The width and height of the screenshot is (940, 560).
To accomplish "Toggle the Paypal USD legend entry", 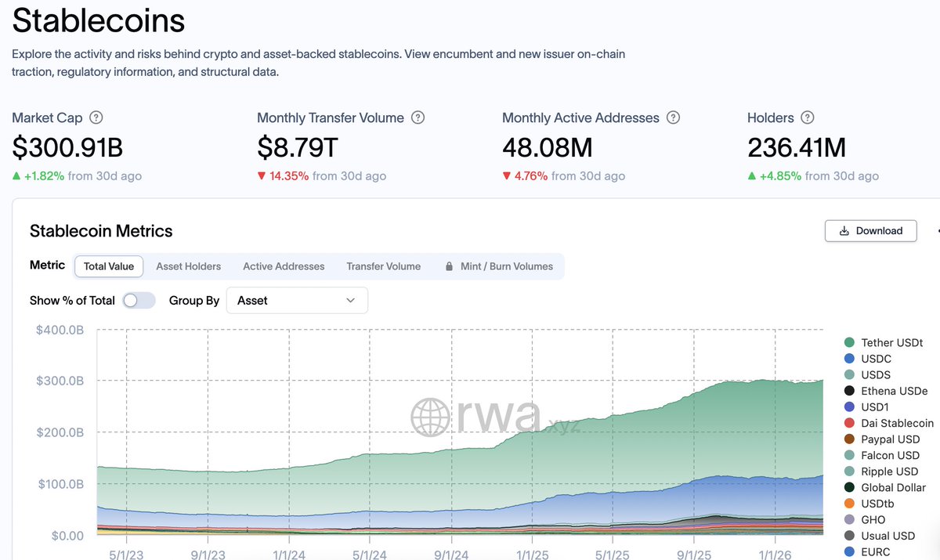I will coord(882,439).
